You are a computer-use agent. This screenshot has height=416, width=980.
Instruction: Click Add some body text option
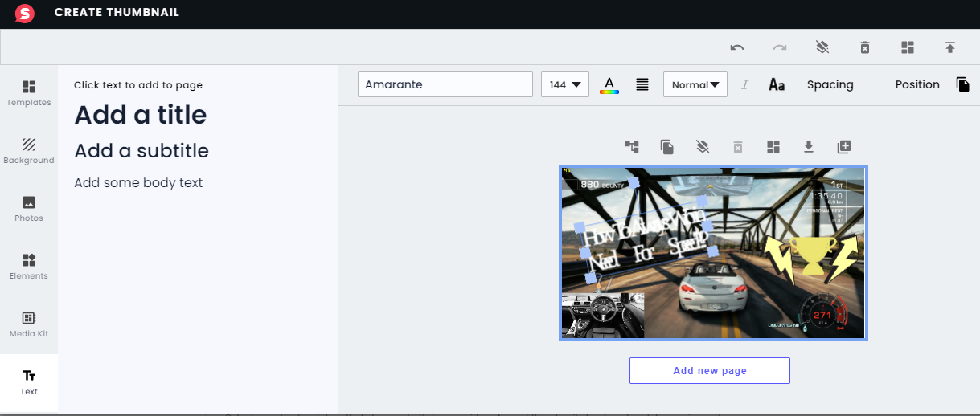(x=138, y=183)
